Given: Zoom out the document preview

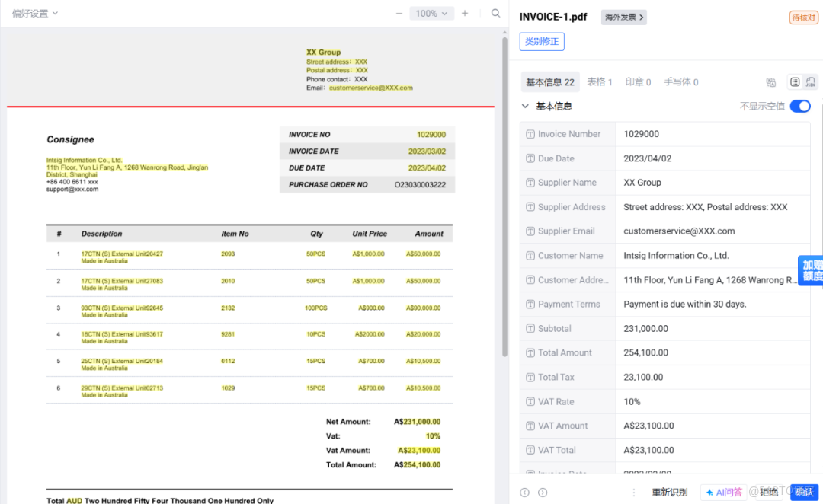Looking at the screenshot, I should 400,13.
